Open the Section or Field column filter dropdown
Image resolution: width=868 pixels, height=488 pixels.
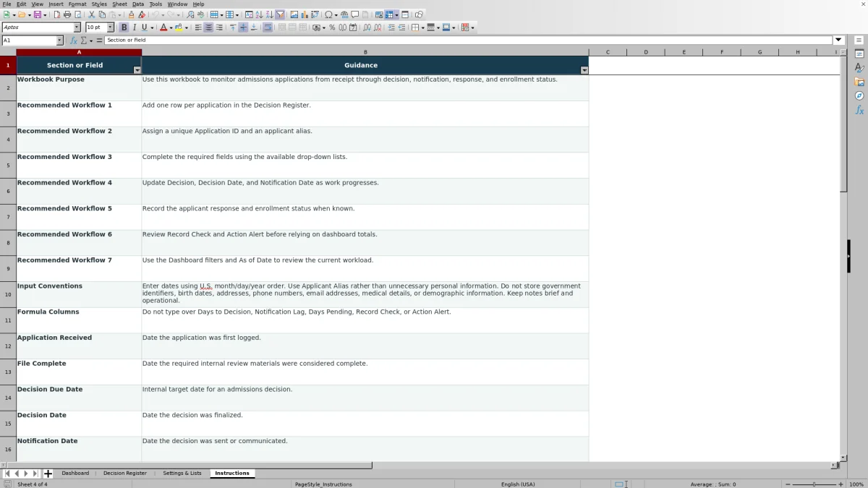click(x=137, y=70)
